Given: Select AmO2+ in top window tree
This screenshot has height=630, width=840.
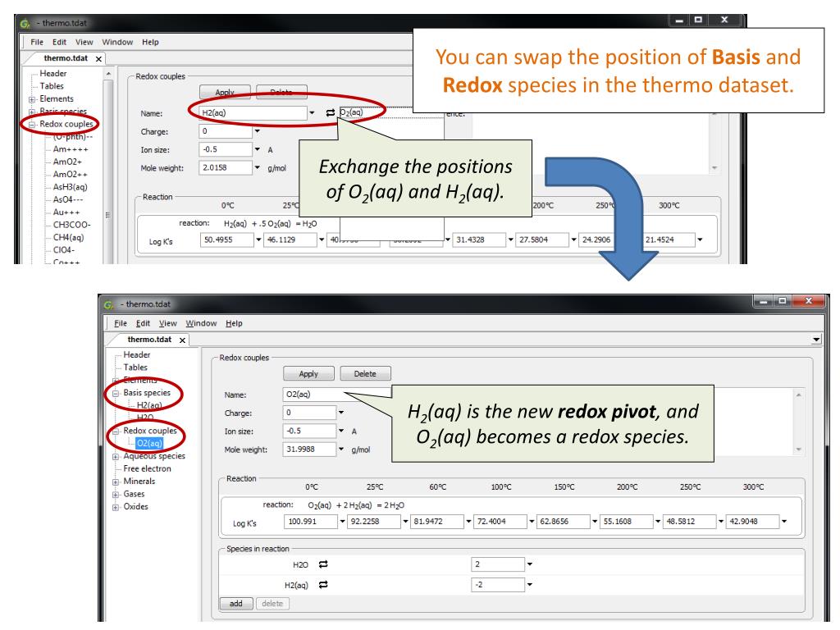Looking at the screenshot, I should [x=67, y=162].
